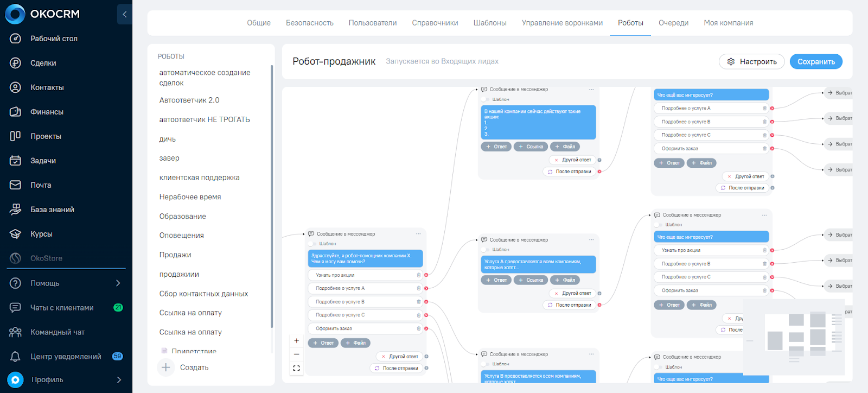Collapse the left sidebar with the arrow button
Viewport: 868px width, 393px height.
[124, 14]
